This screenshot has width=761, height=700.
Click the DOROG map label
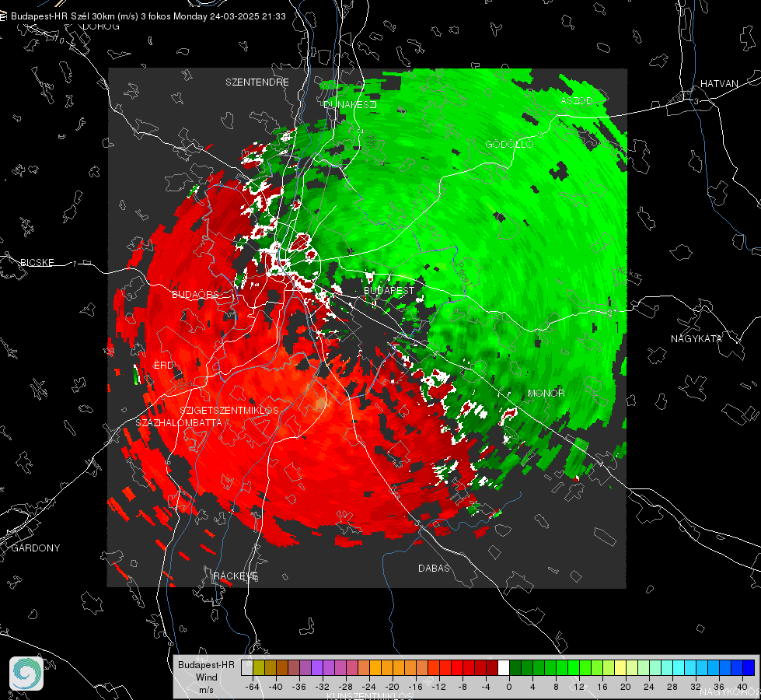(101, 26)
